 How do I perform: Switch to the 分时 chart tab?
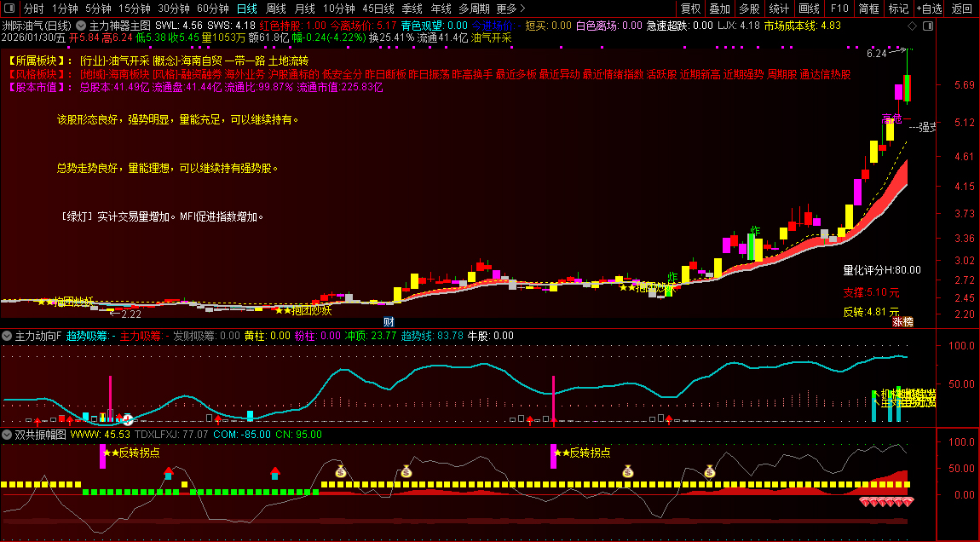tap(34, 9)
